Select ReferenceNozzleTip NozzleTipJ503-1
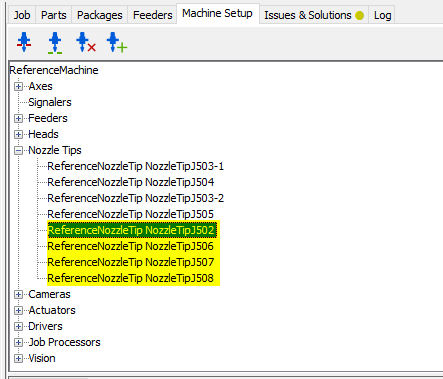The width and height of the screenshot is (443, 379). click(135, 166)
